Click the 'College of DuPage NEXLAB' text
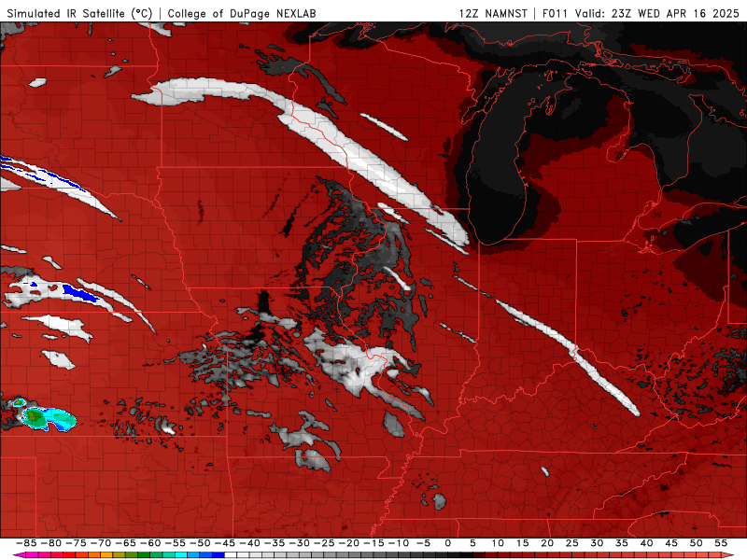This screenshot has width=747, height=560. point(242,14)
